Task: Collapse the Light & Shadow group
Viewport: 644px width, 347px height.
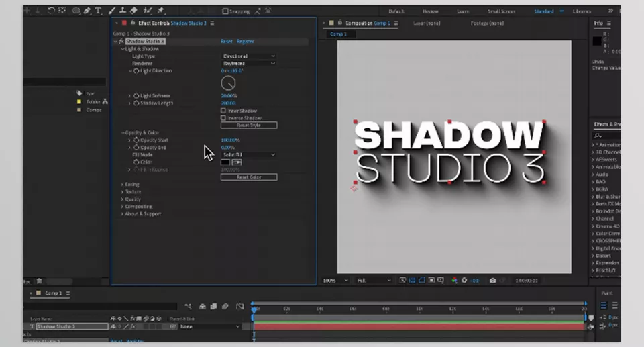Action: tap(122, 49)
